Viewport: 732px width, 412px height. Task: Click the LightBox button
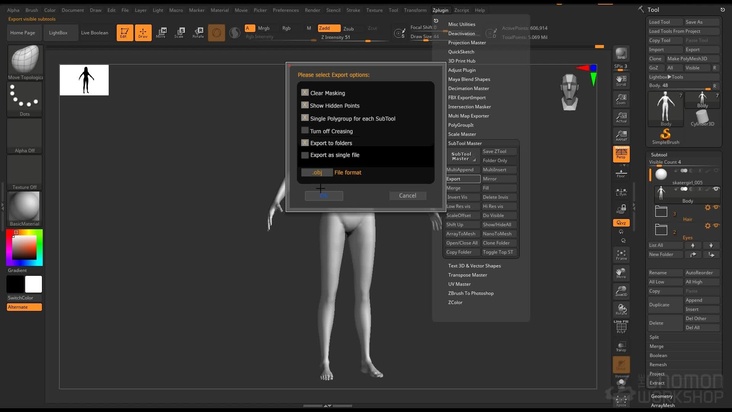click(x=58, y=33)
